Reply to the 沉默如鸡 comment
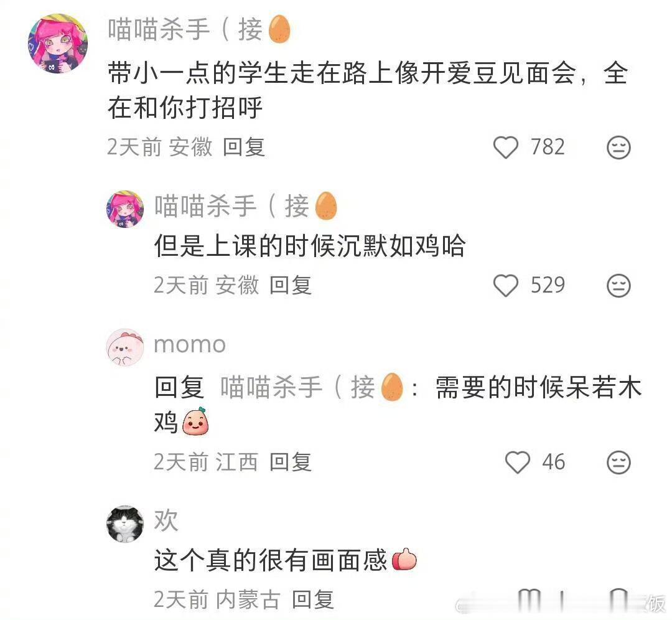The width and height of the screenshot is (672, 620). coord(291,286)
